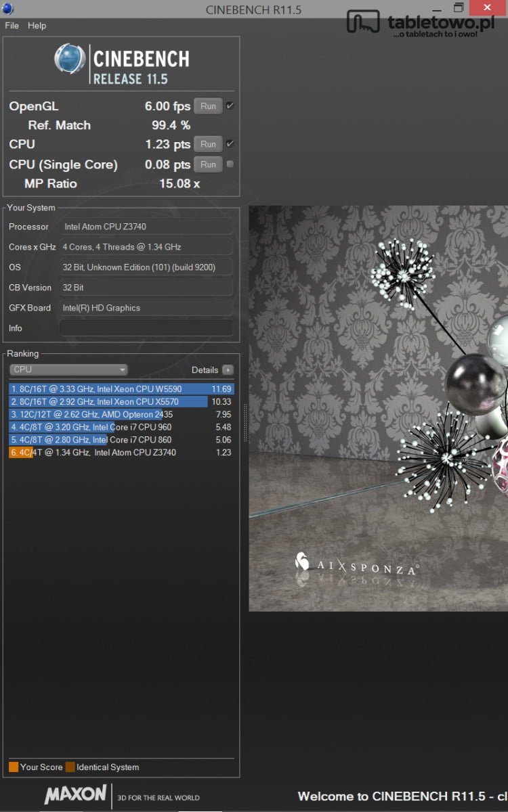
Task: Click the OS value 32 Bit Unknown Edition
Action: tap(146, 267)
